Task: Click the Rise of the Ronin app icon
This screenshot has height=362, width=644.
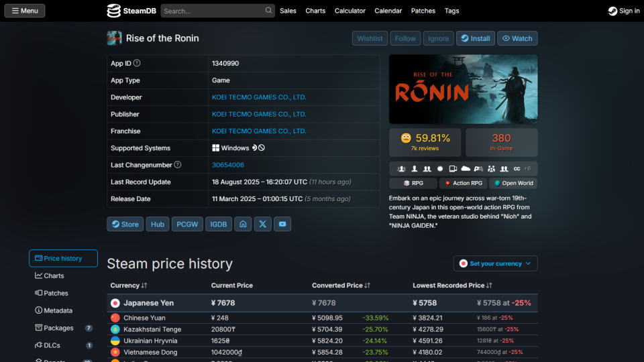Action: [114, 38]
